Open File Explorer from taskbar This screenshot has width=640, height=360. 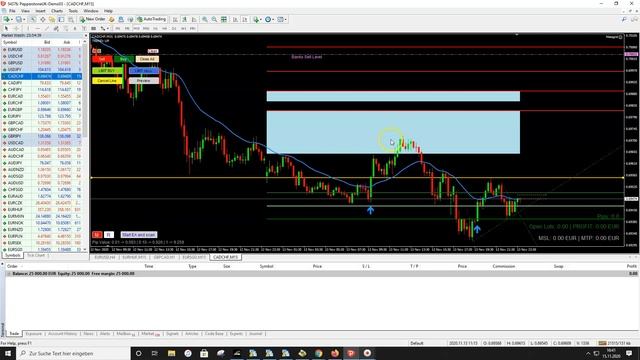pos(171,353)
